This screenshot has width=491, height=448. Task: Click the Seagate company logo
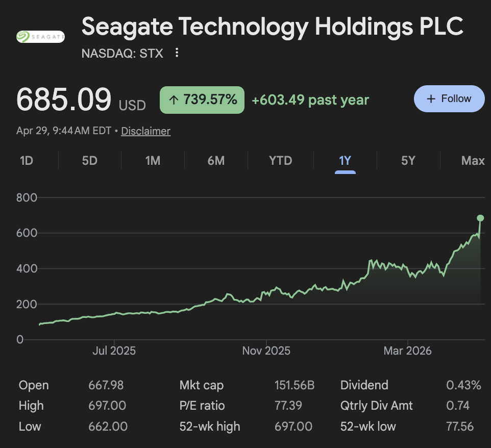[x=41, y=36]
